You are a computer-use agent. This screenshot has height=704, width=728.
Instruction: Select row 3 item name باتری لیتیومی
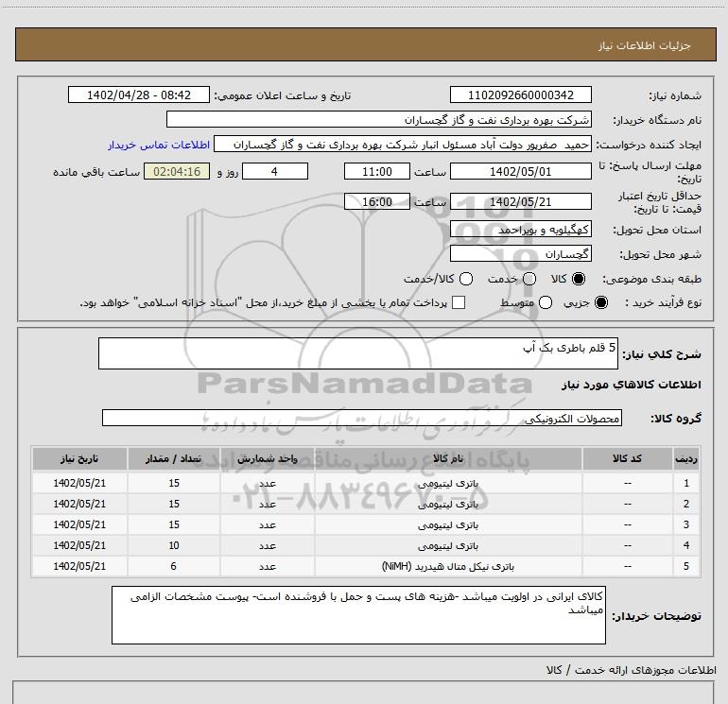tap(448, 524)
